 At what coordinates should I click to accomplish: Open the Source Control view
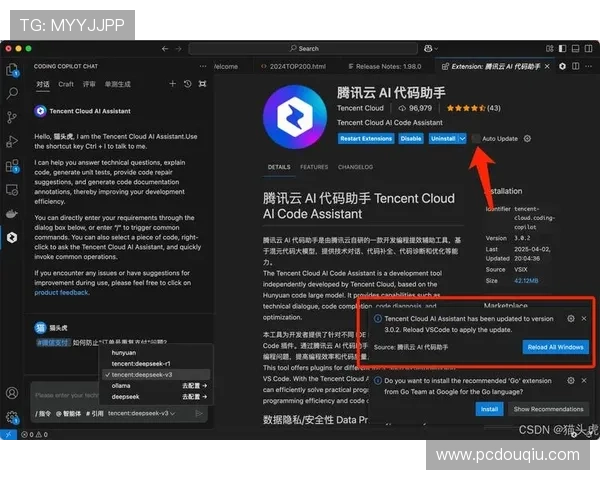[x=12, y=117]
